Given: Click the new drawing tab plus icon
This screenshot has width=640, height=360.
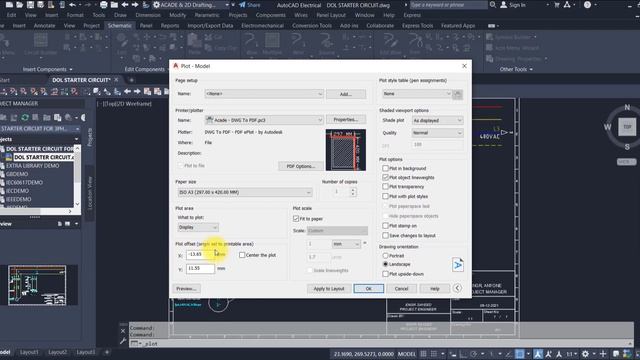Looking at the screenshot, I should pos(131,80).
